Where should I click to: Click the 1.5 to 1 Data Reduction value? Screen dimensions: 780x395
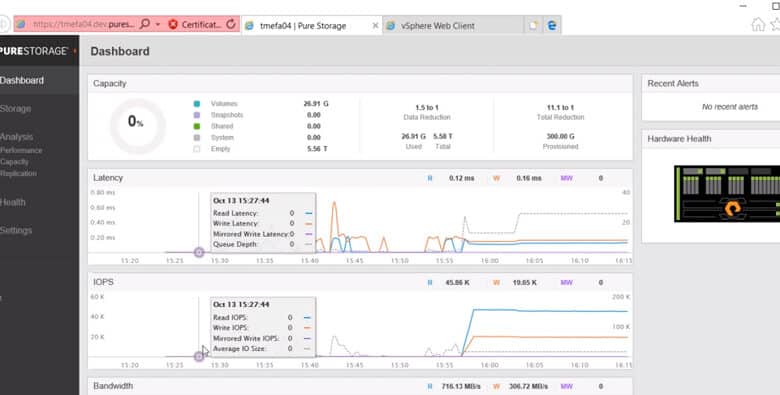427,107
